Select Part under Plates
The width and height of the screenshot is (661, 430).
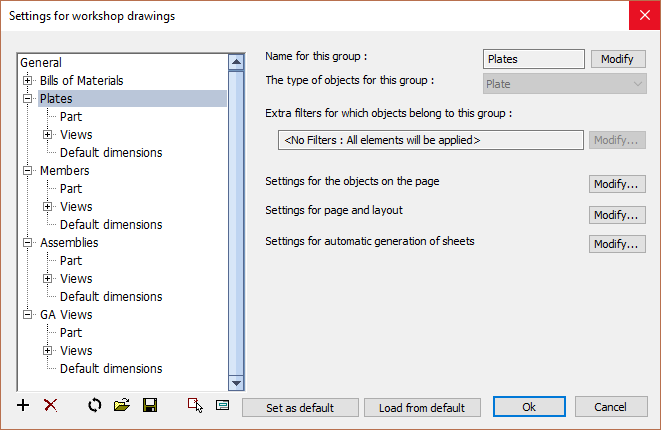tap(71, 117)
